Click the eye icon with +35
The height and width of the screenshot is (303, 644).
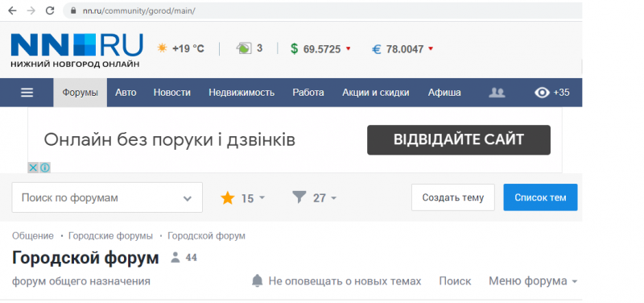coord(551,93)
